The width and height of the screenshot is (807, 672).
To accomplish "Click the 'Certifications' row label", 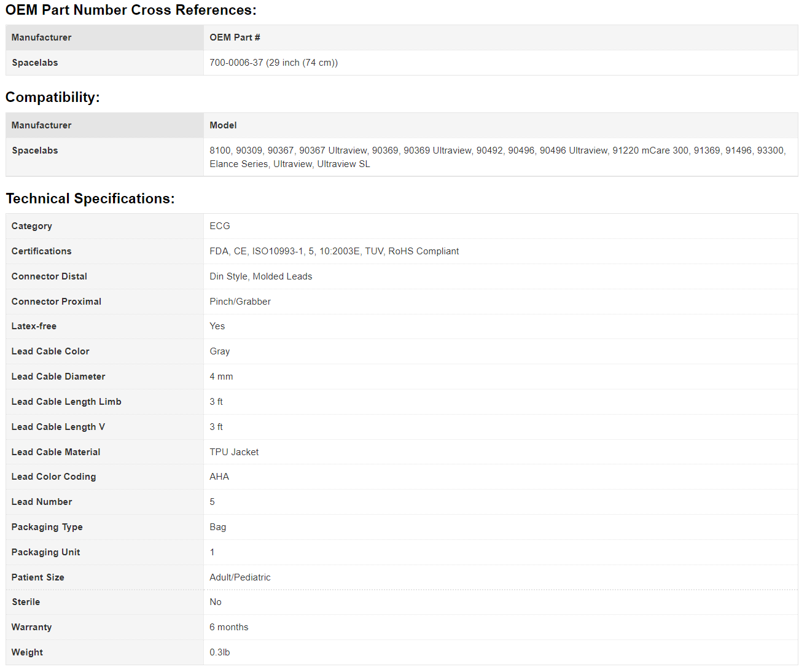I will 42,251.
